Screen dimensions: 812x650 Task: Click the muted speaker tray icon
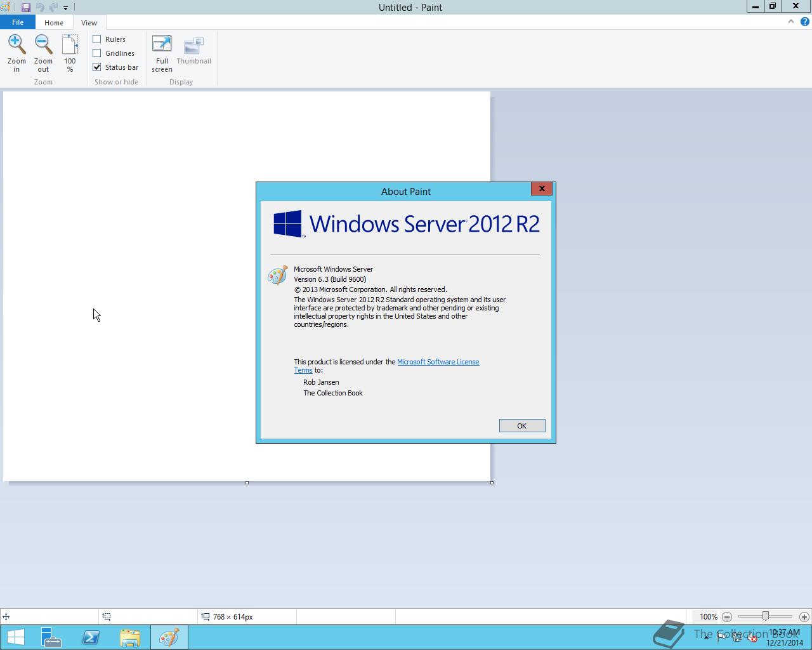(x=752, y=637)
